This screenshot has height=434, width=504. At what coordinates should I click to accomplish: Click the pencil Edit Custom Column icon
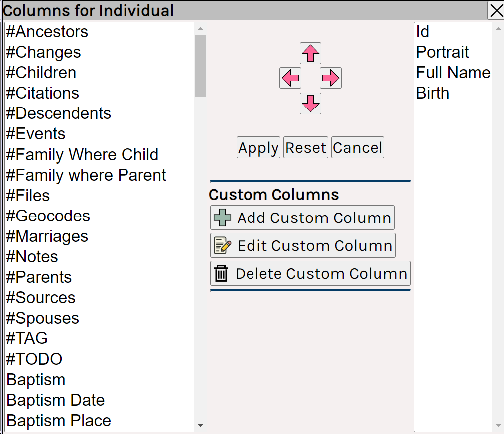click(222, 245)
